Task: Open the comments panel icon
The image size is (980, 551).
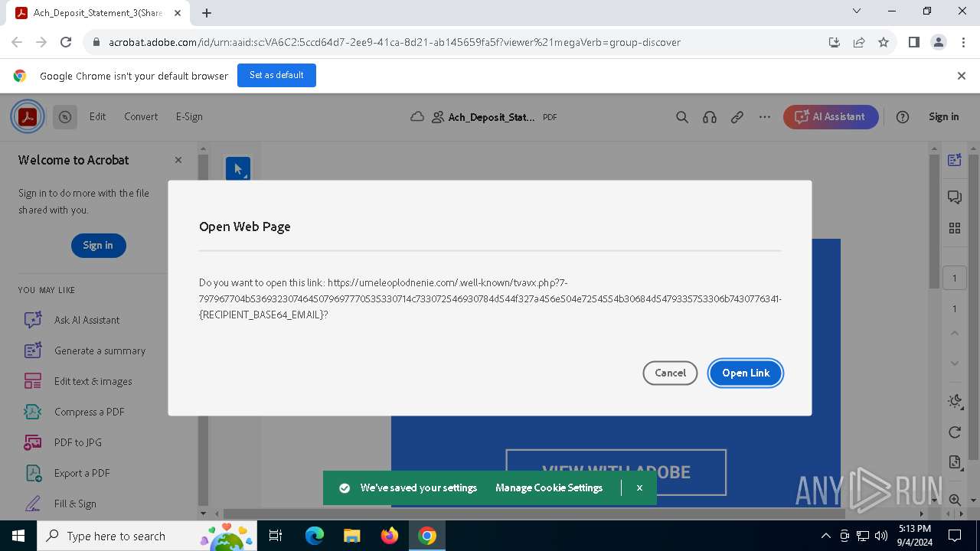Action: point(955,197)
